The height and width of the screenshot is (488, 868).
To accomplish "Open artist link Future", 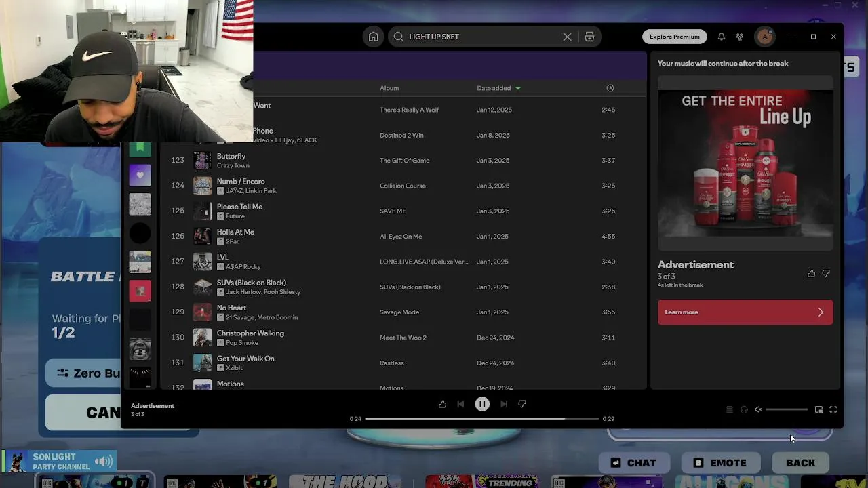I will coord(235,216).
